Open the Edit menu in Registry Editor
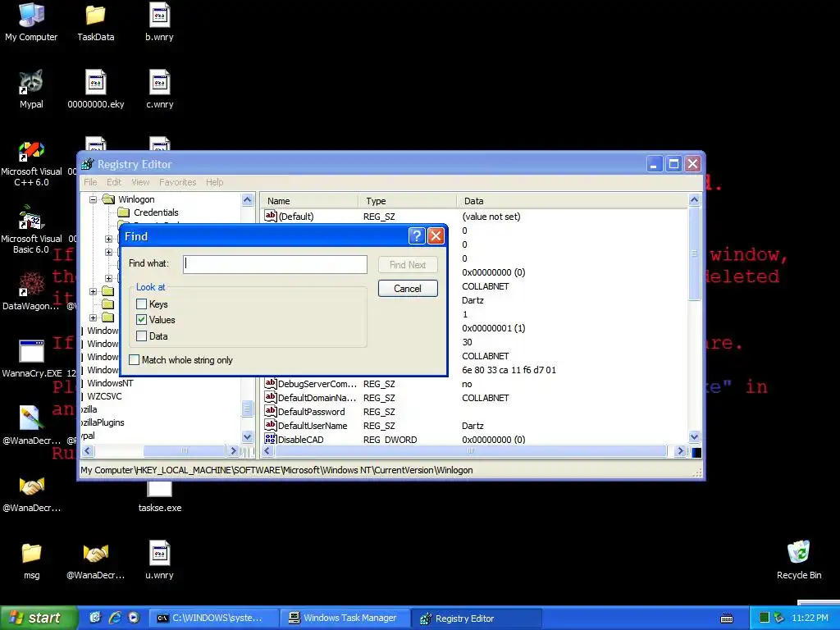The height and width of the screenshot is (630, 840). pos(113,182)
